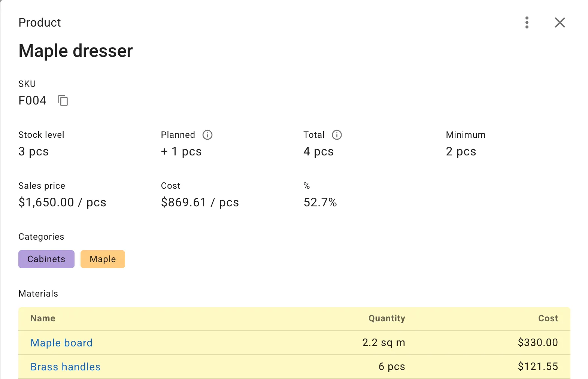Show info for the Planned quantity
The width and height of the screenshot is (588, 379).
point(207,135)
